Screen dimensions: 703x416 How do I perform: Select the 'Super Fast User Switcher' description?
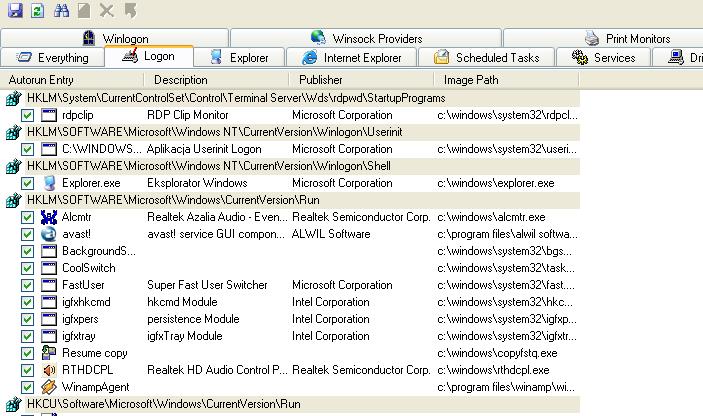pos(207,285)
